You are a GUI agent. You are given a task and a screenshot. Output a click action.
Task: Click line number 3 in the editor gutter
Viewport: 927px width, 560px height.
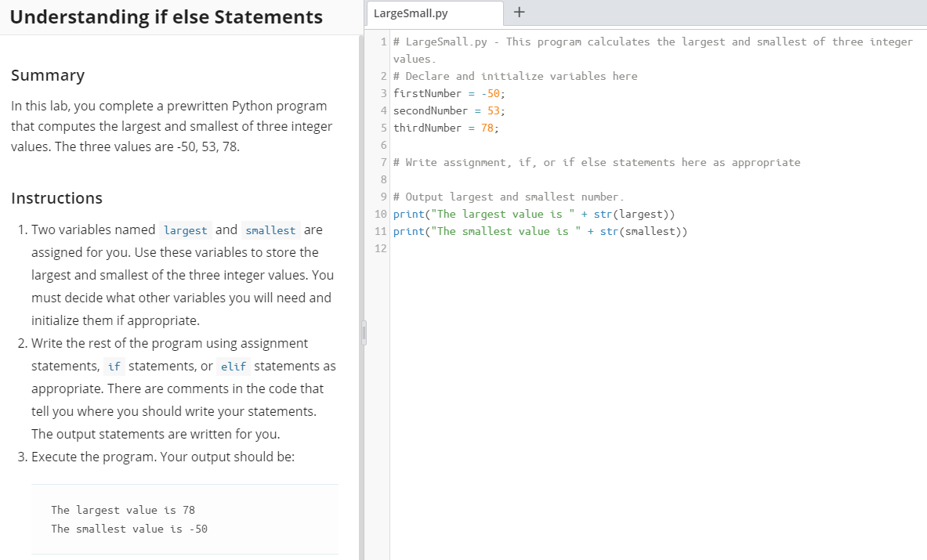382,92
